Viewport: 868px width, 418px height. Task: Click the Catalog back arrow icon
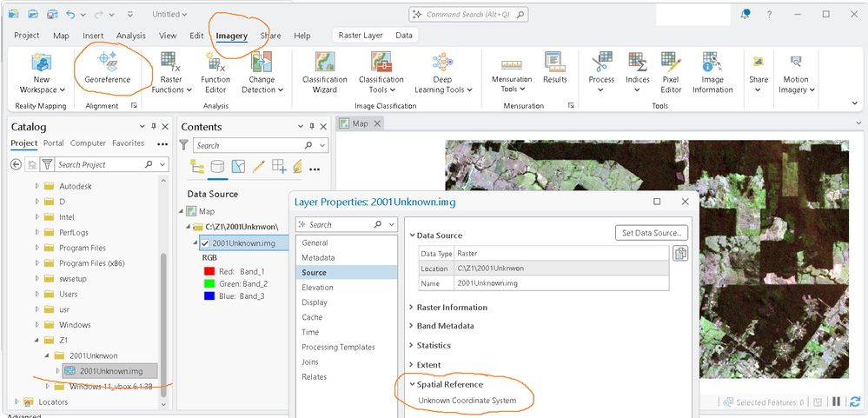[17, 164]
